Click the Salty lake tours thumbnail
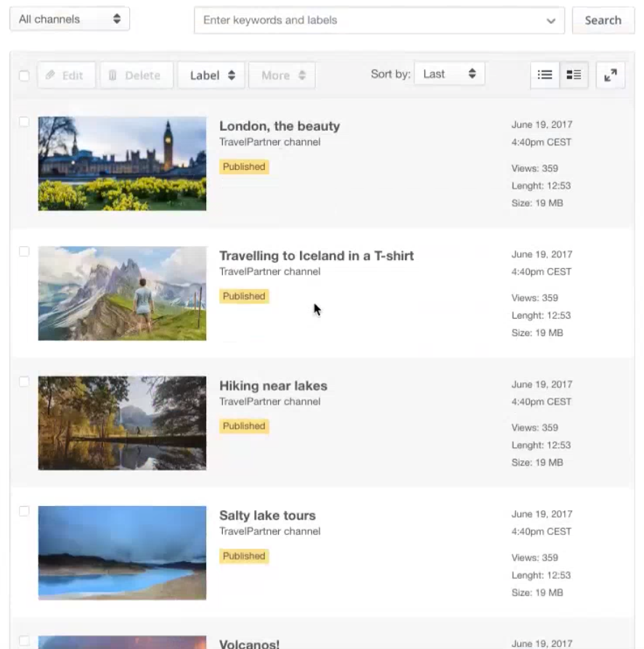The image size is (644, 649). point(122,553)
